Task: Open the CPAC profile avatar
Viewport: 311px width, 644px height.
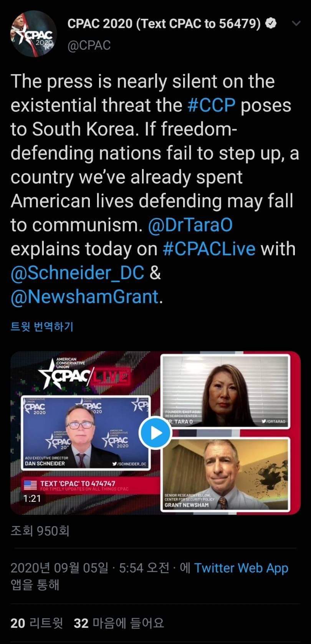Action: tap(34, 33)
